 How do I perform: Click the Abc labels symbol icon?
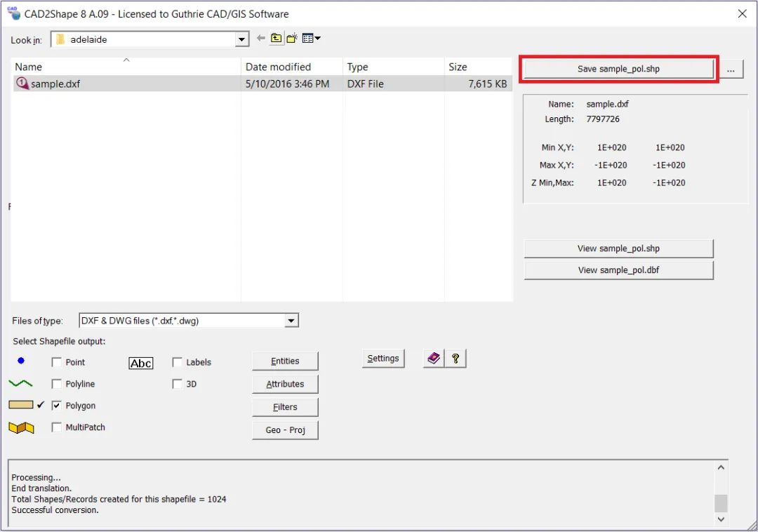pos(141,364)
